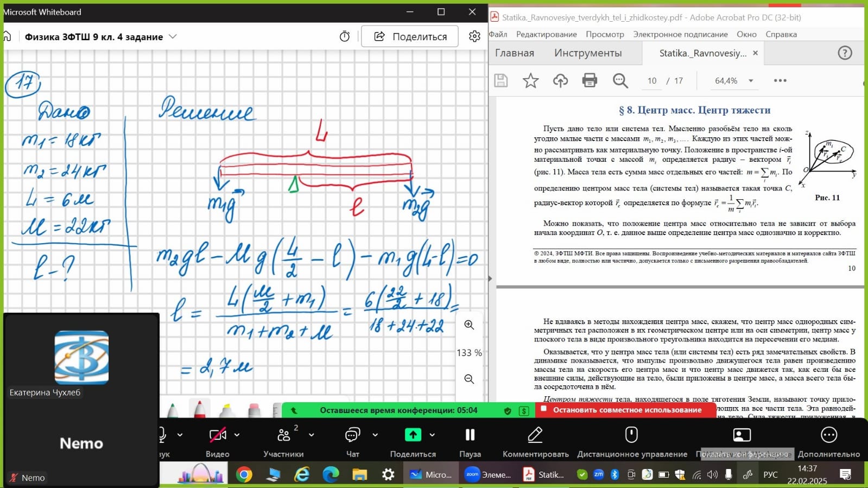Click the Поделиться button in Whiteboard
This screenshot has width=868, height=488.
pyautogui.click(x=410, y=36)
